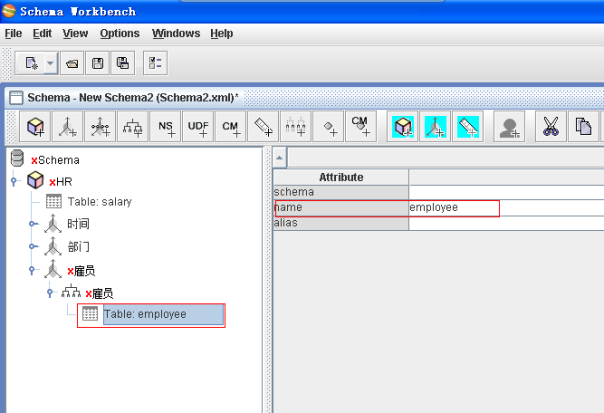Collapse the HR cube tree handle
This screenshot has height=413, width=604.
click(14, 181)
